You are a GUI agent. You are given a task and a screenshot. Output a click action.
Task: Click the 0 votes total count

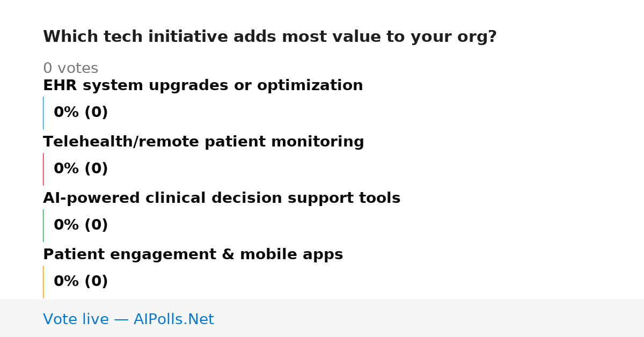(70, 69)
